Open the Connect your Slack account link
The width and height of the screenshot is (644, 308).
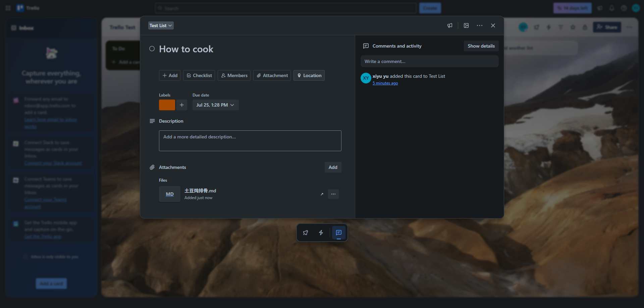(x=53, y=163)
